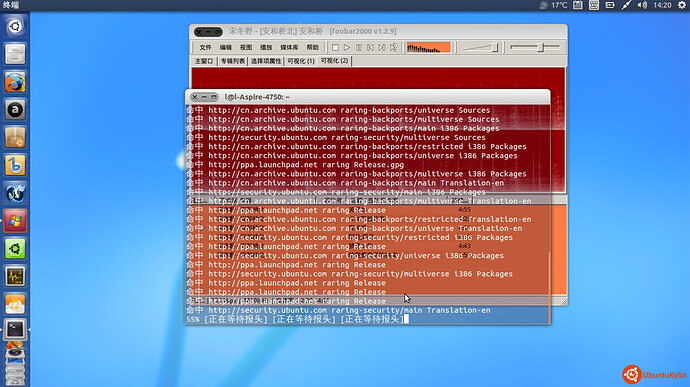Image resolution: width=690 pixels, height=387 pixels.
Task: Play a random track in foobar2000
Action: coord(394,48)
